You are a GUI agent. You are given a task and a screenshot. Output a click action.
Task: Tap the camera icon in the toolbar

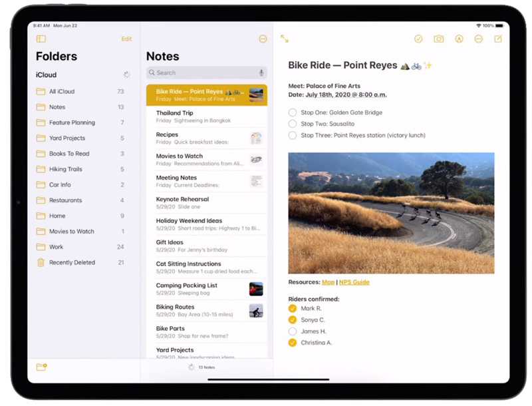pyautogui.click(x=439, y=39)
